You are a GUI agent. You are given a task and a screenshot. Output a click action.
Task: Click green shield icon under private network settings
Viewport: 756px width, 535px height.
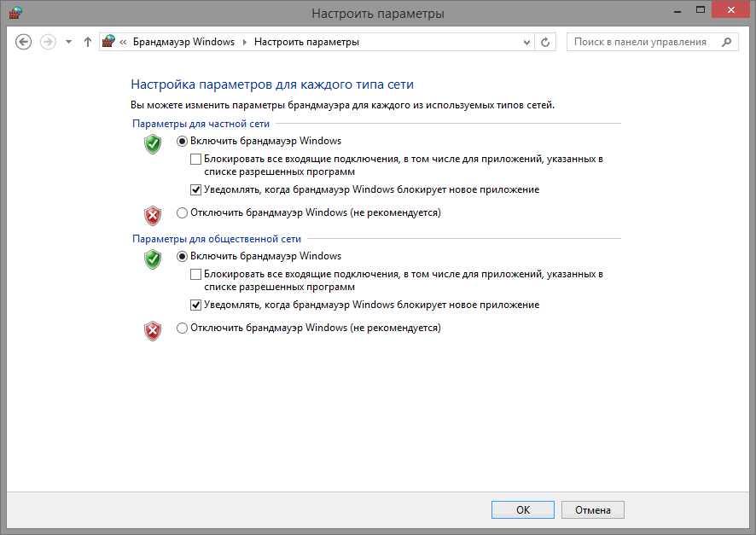(x=153, y=143)
